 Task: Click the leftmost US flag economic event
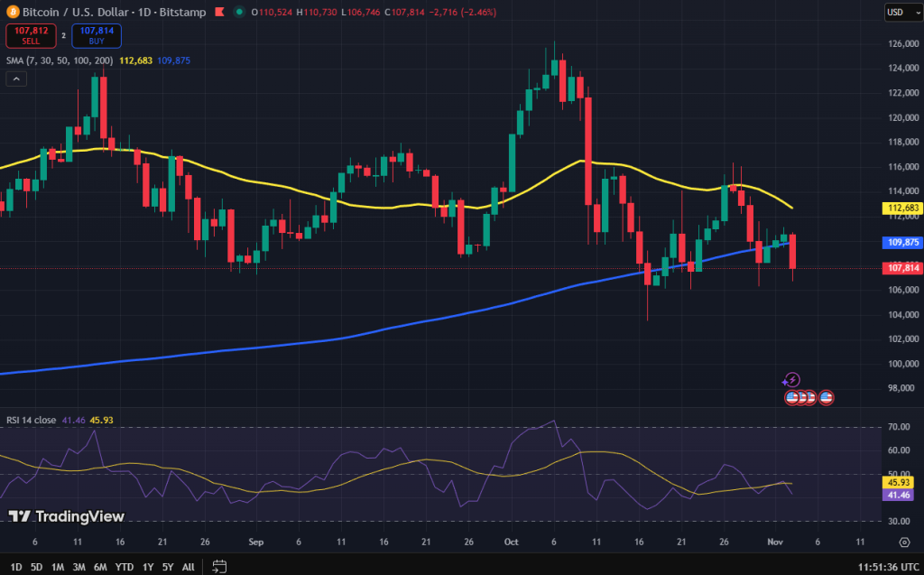coord(792,397)
